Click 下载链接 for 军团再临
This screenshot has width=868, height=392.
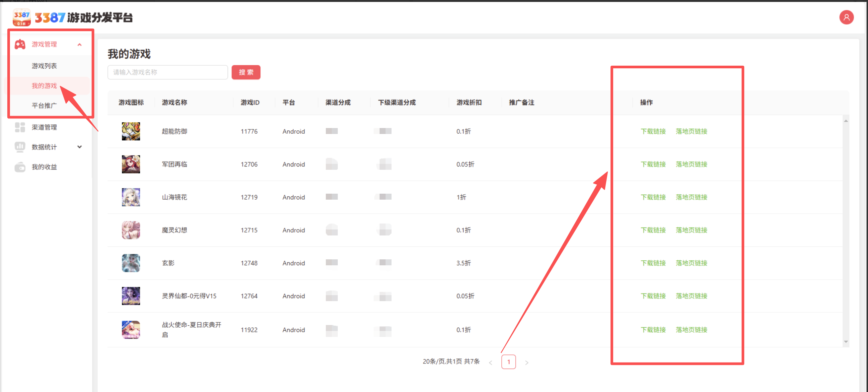point(653,164)
